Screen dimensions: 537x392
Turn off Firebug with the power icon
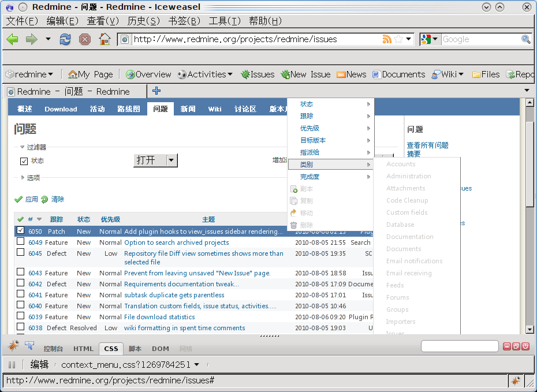coord(525,346)
